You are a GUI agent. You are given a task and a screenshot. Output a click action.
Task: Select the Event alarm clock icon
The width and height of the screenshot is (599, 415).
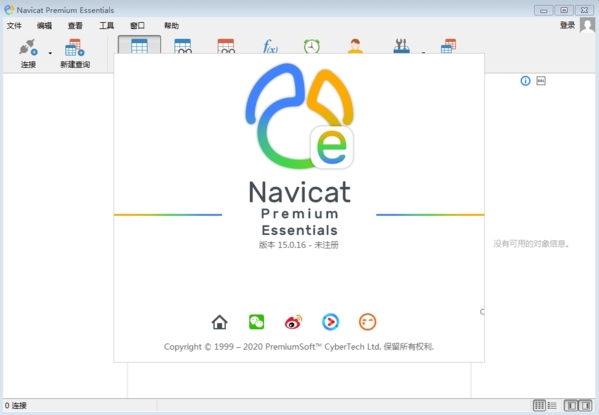tap(312, 46)
